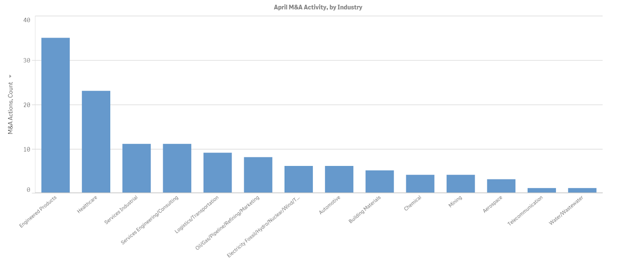Image resolution: width=644 pixels, height=260 pixels.
Task: Select the 'Automotive' axis label
Action: coord(330,205)
